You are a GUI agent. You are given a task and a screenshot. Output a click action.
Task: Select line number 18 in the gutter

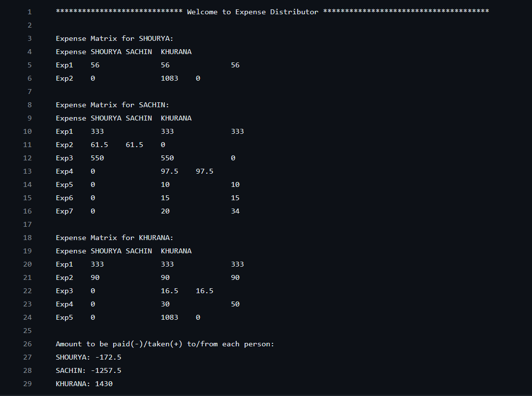tap(28, 238)
